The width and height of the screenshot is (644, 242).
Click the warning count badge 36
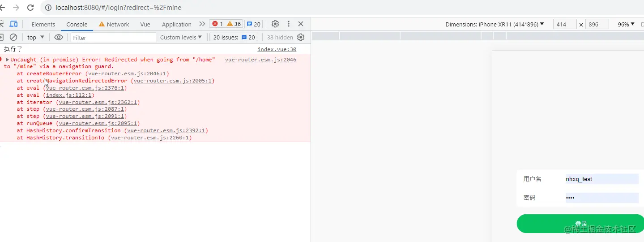coord(234,24)
